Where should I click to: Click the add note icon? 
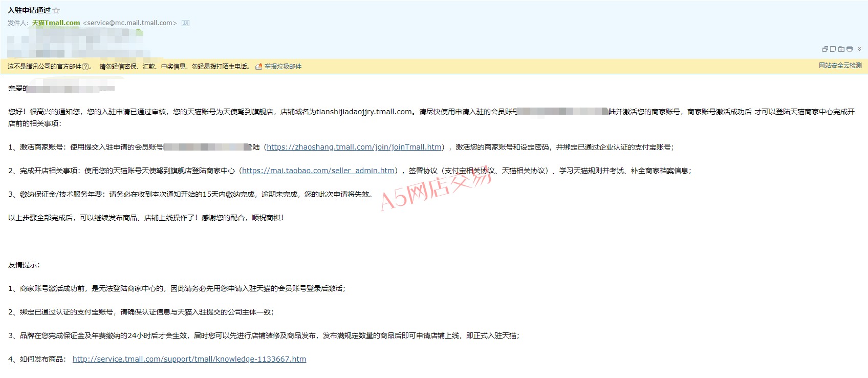833,49
